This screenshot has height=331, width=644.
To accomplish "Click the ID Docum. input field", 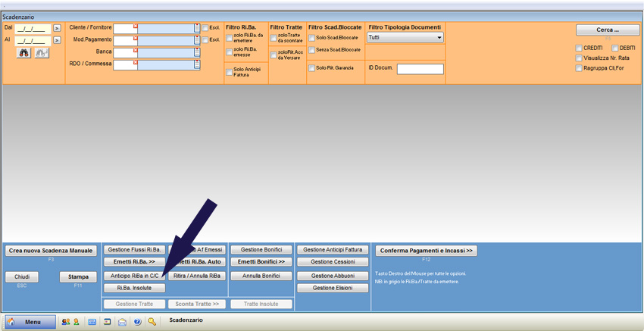I will point(420,69).
